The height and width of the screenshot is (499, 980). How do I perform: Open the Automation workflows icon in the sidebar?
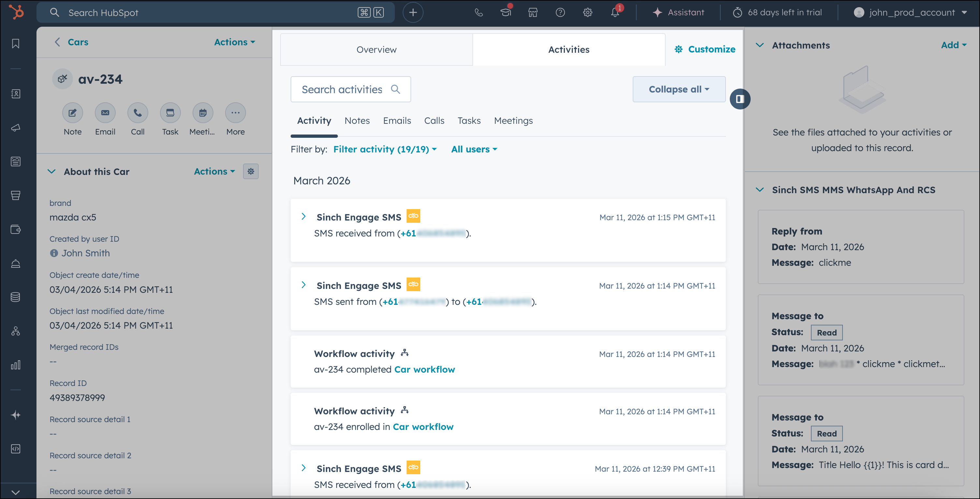point(16,331)
